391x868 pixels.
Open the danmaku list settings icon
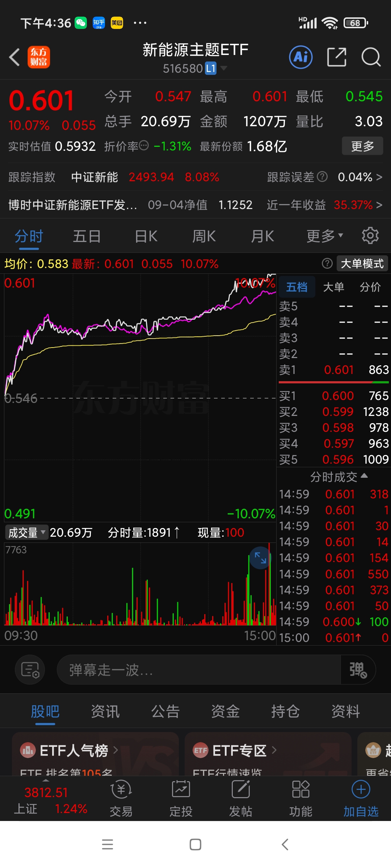pyautogui.click(x=30, y=670)
